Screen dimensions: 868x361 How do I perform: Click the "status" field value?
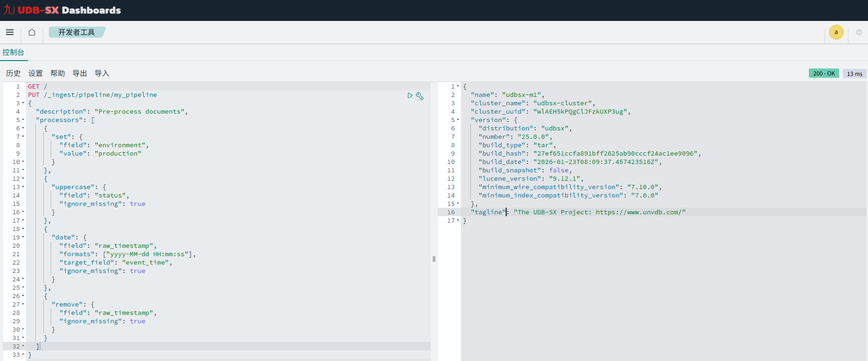click(x=110, y=196)
